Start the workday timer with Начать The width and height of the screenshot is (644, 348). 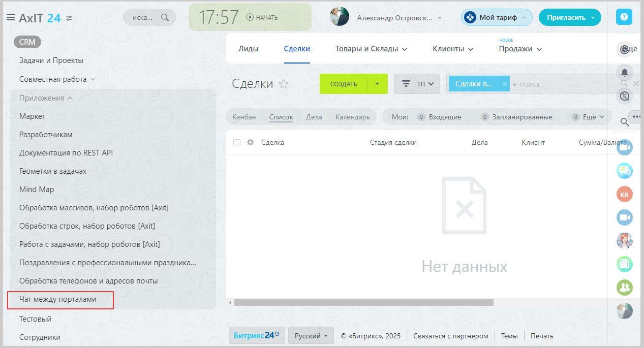(262, 17)
